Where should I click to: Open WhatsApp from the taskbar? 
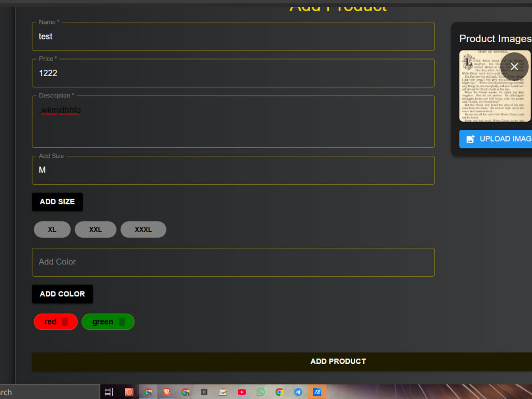(261, 392)
